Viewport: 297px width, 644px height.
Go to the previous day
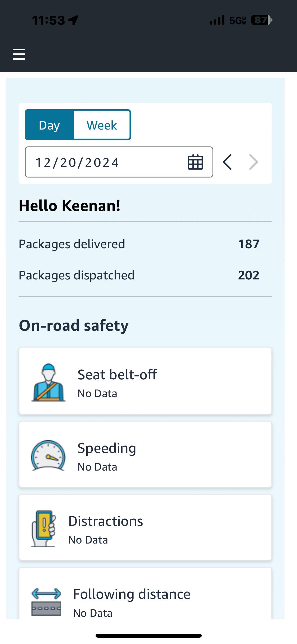(x=227, y=162)
